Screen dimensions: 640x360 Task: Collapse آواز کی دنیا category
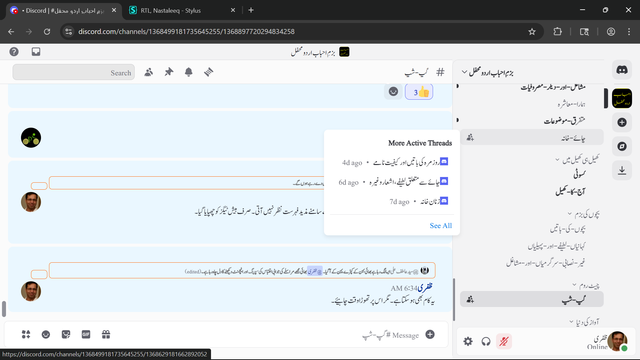point(584,322)
